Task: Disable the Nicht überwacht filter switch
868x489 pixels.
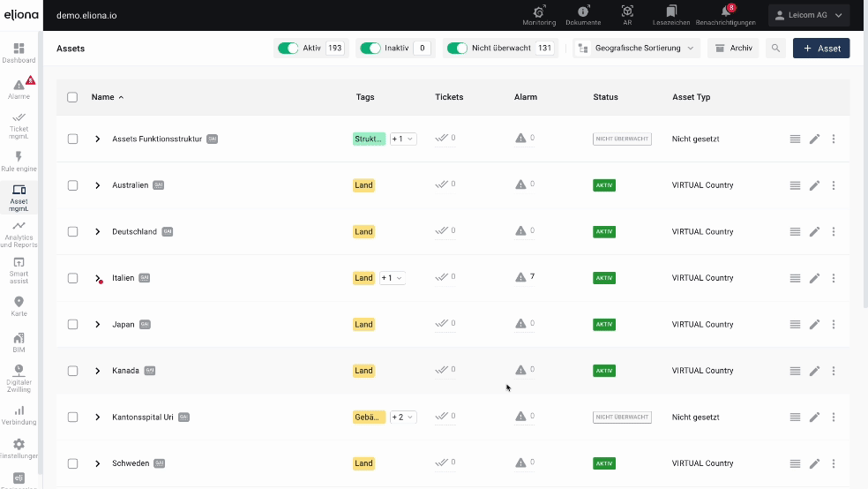Action: pyautogui.click(x=456, y=49)
